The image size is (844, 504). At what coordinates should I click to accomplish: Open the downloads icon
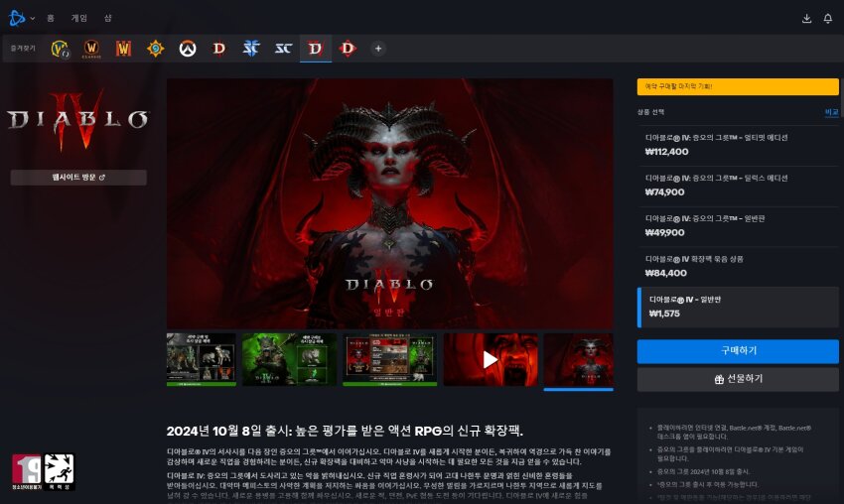coord(806,18)
